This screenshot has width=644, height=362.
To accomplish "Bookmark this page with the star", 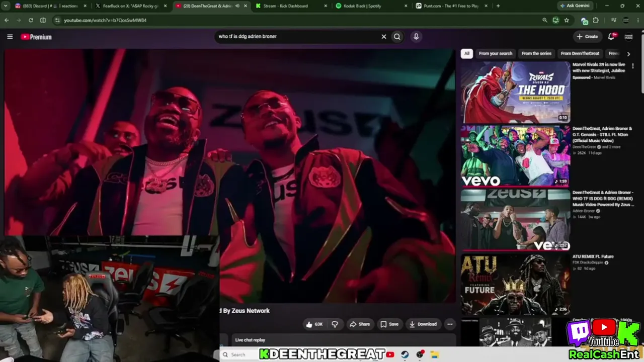I will (567, 20).
